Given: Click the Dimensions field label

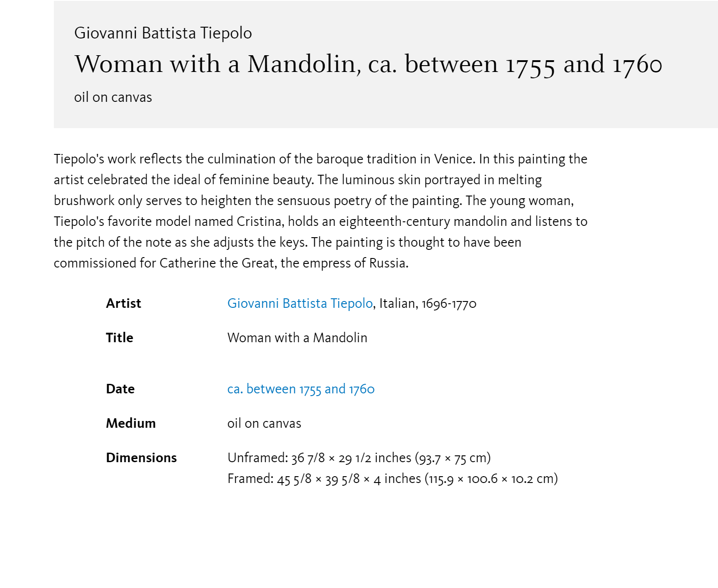Looking at the screenshot, I should (x=141, y=458).
